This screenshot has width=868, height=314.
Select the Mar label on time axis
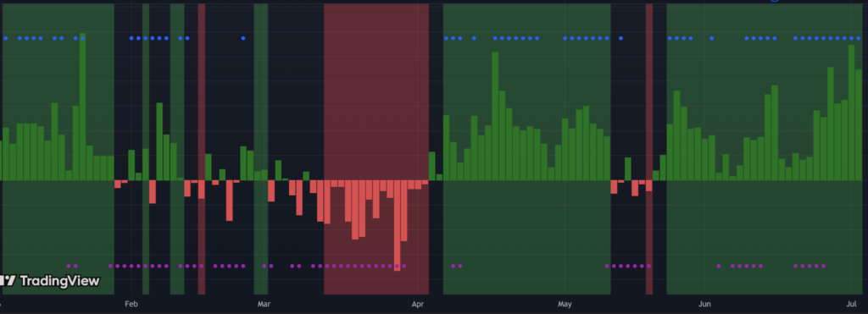(264, 304)
